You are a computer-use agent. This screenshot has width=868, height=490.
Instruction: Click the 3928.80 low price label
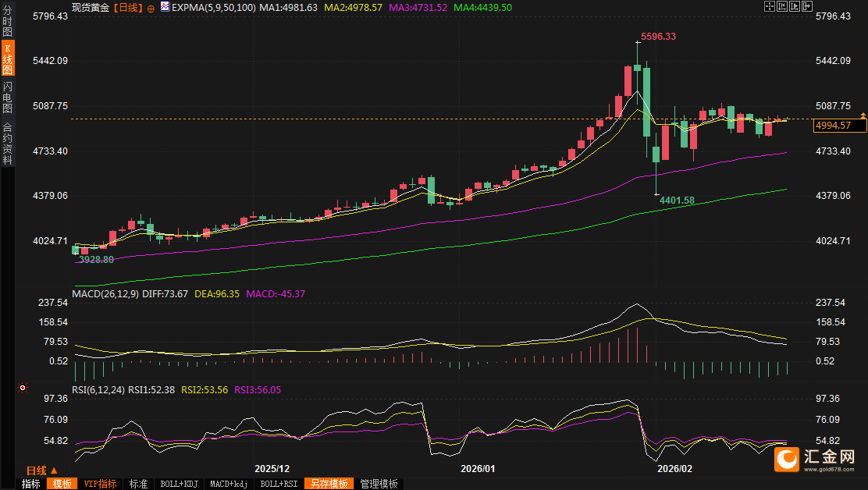pos(96,259)
